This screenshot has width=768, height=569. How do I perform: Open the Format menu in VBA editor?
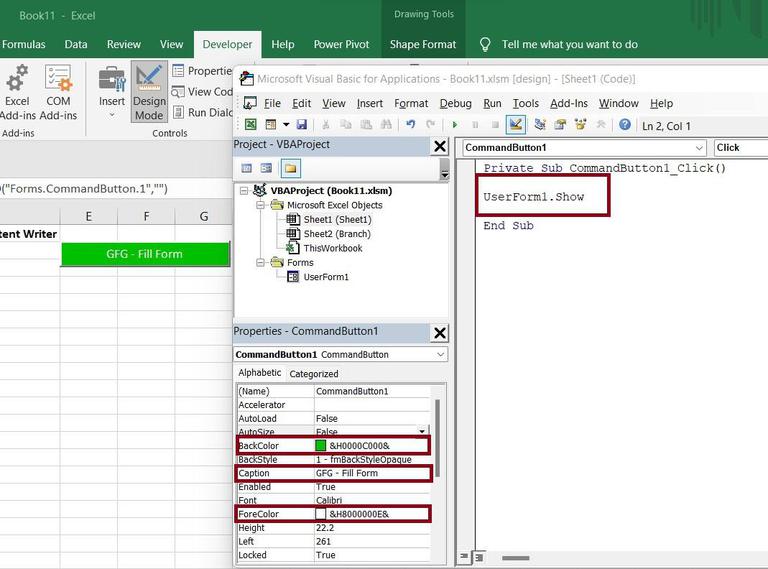tap(411, 103)
